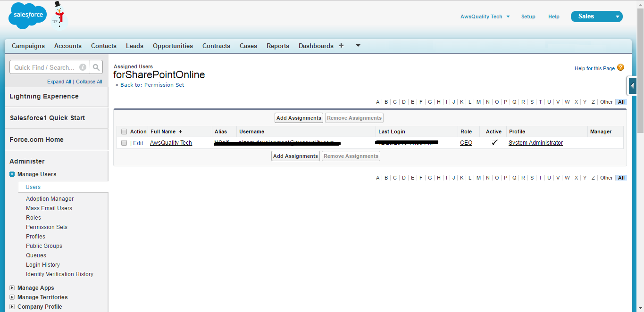Click the Quick Find search magnifier icon

[x=96, y=67]
